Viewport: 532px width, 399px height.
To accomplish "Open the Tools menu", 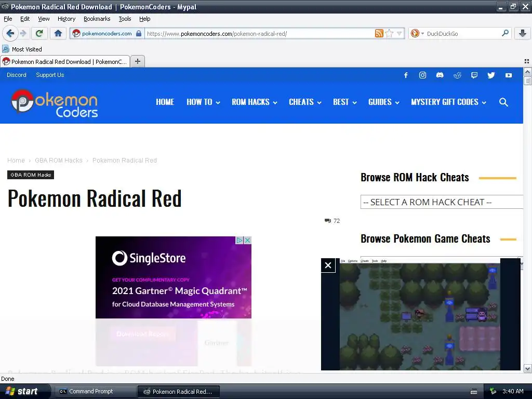I will click(x=125, y=19).
